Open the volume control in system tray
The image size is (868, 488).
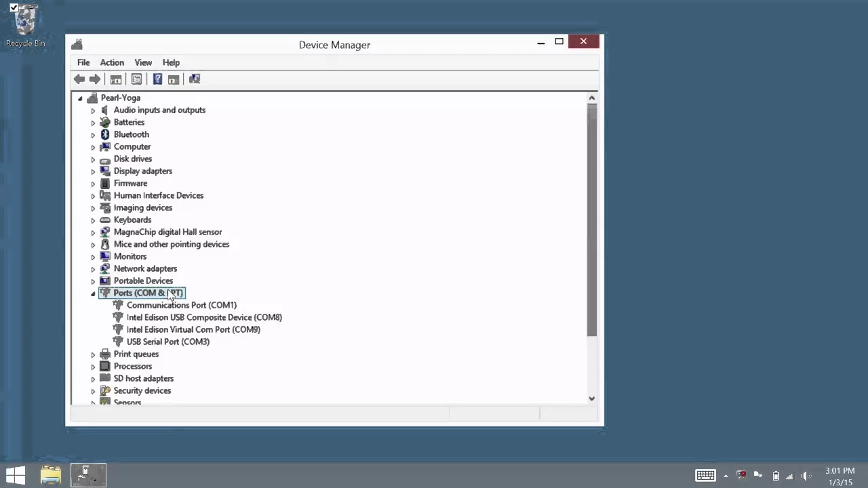(806, 476)
